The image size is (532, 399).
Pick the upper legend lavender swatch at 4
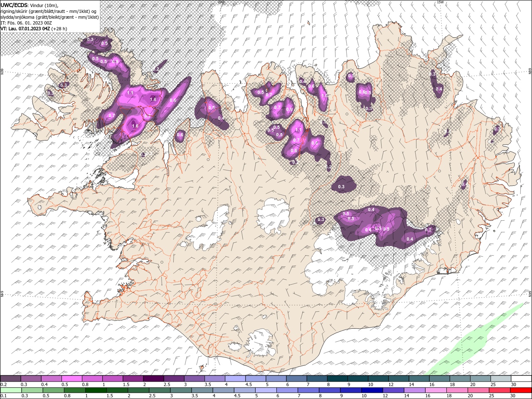235,379
